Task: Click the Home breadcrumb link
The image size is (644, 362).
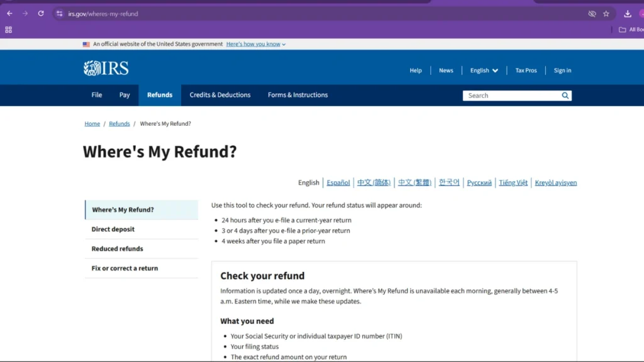Action: click(x=92, y=124)
